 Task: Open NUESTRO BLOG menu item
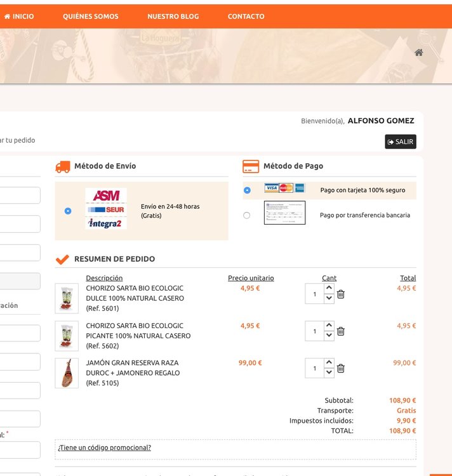[173, 17]
